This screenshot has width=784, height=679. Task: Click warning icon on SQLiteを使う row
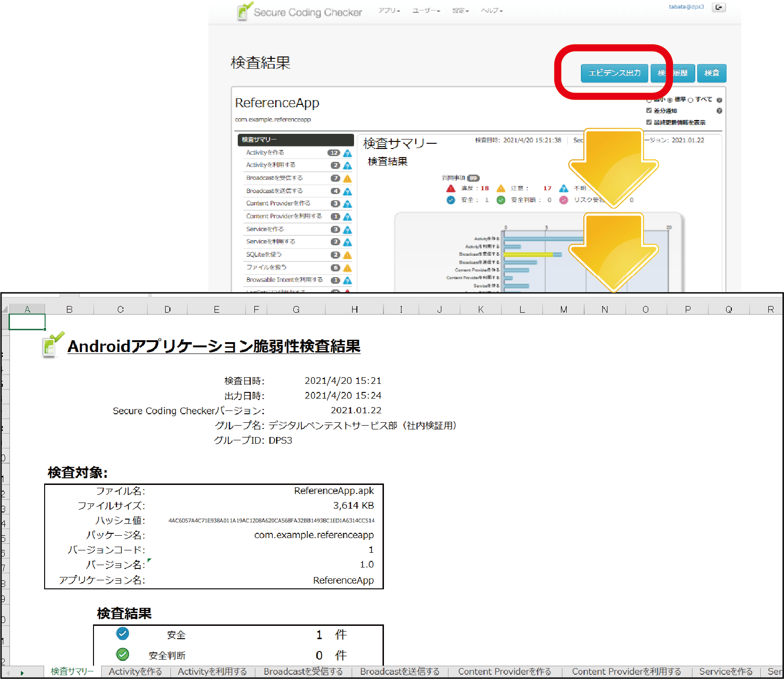pos(347,255)
